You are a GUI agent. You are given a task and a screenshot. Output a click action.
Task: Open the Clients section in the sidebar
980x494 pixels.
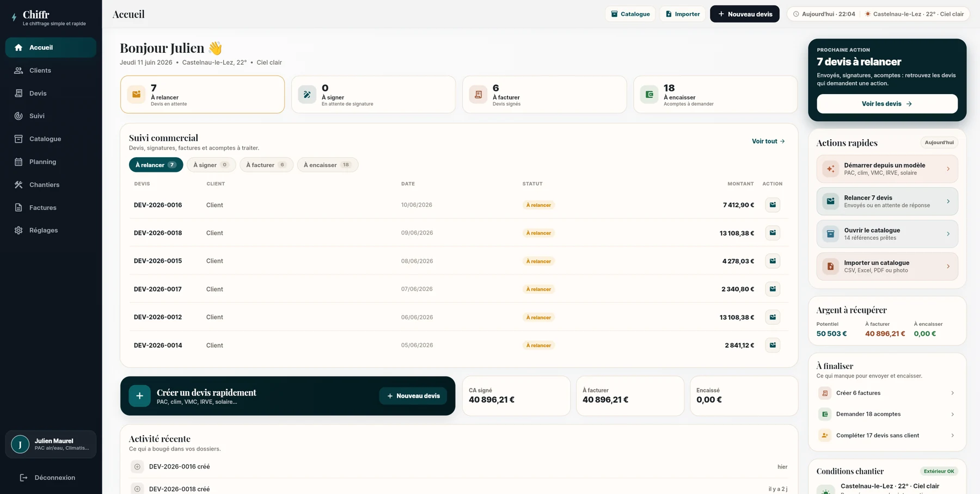(x=51, y=70)
